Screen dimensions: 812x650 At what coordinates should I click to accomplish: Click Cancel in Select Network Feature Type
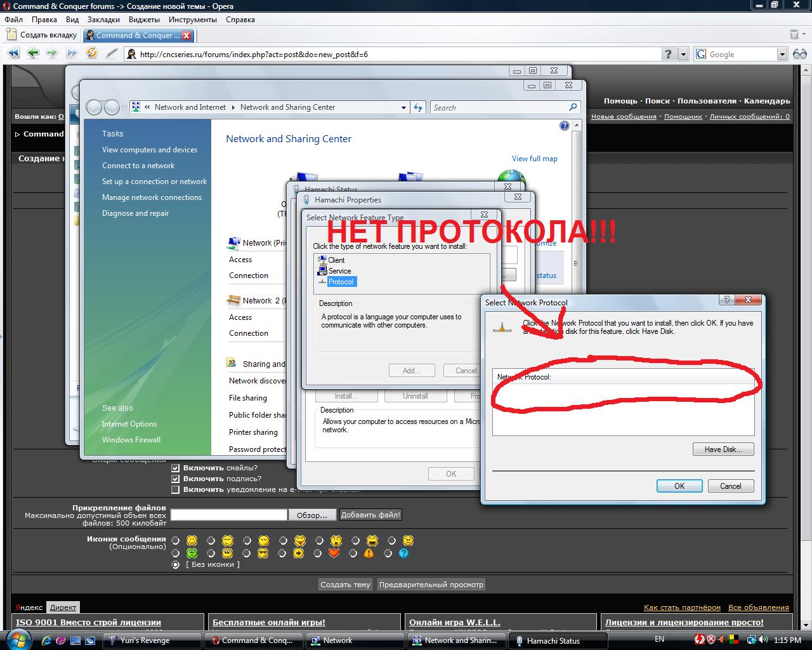click(x=466, y=370)
